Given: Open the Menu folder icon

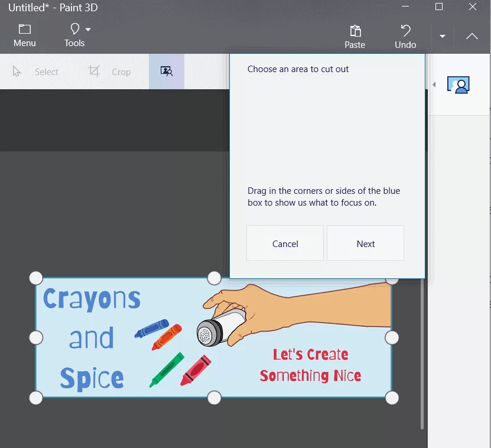Looking at the screenshot, I should click(x=24, y=29).
